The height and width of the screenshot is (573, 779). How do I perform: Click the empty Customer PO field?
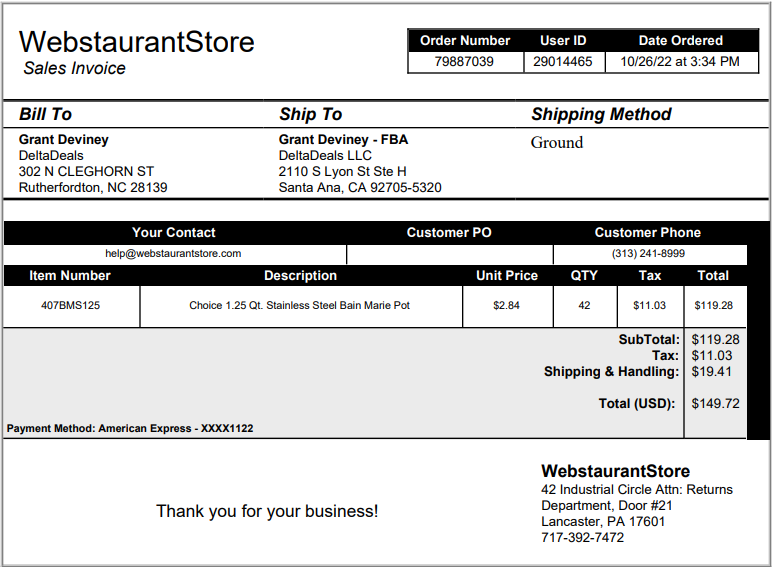450,254
